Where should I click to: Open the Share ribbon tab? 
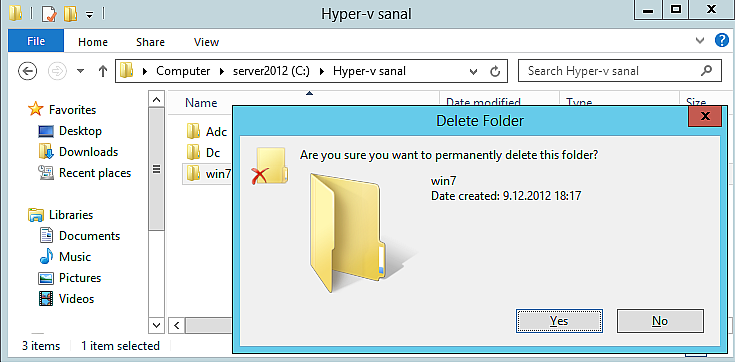point(150,42)
